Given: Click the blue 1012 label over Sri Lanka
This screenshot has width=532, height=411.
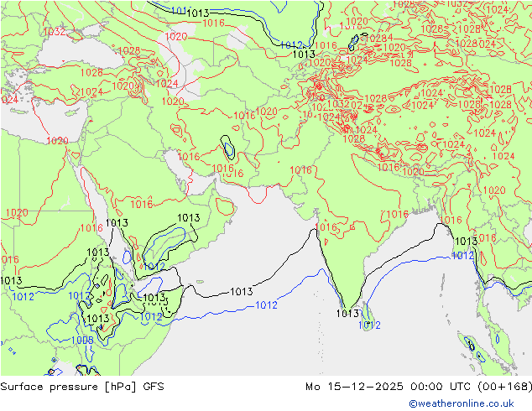Looking at the screenshot, I should pyautogui.click(x=369, y=325).
